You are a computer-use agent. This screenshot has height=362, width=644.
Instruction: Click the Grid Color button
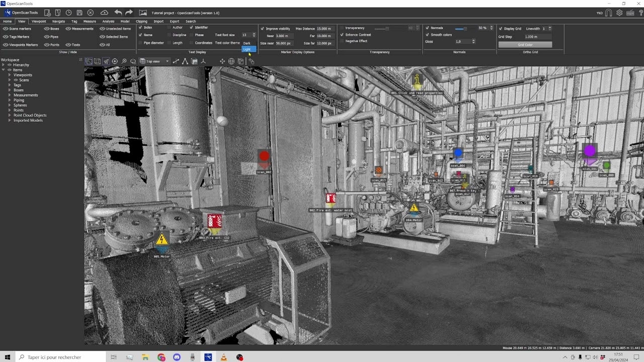(x=525, y=45)
